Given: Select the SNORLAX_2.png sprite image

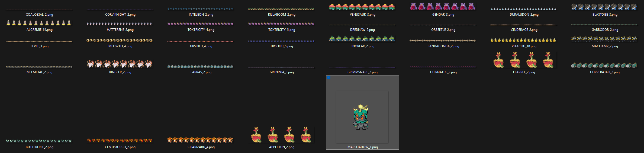Looking at the screenshot, I should coord(362,39).
